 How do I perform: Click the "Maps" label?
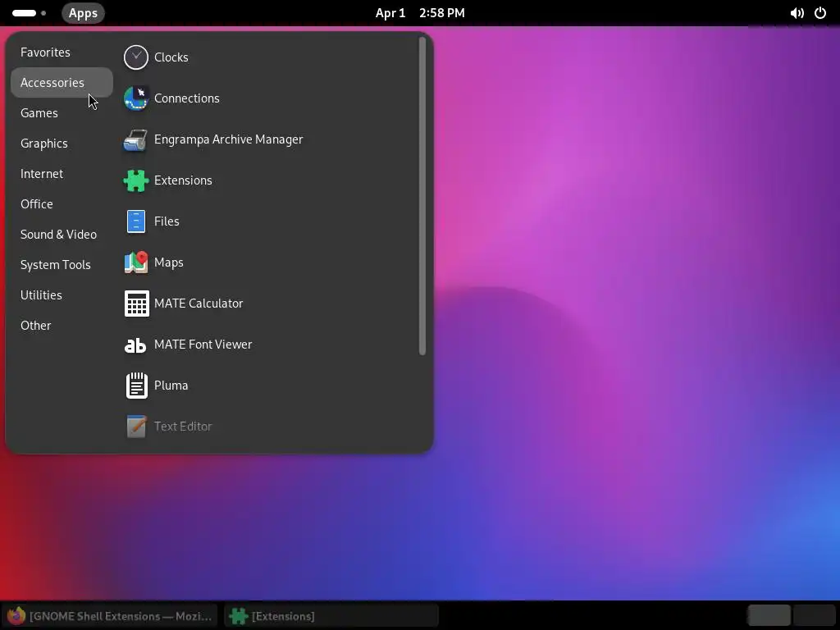click(x=169, y=262)
